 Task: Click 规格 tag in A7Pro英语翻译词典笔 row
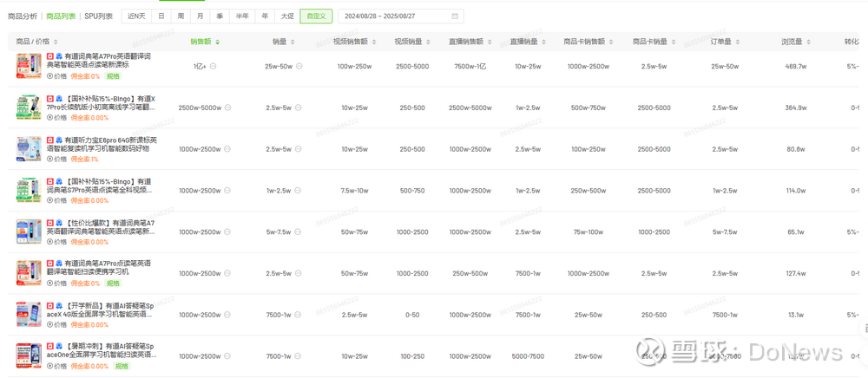coord(113,76)
